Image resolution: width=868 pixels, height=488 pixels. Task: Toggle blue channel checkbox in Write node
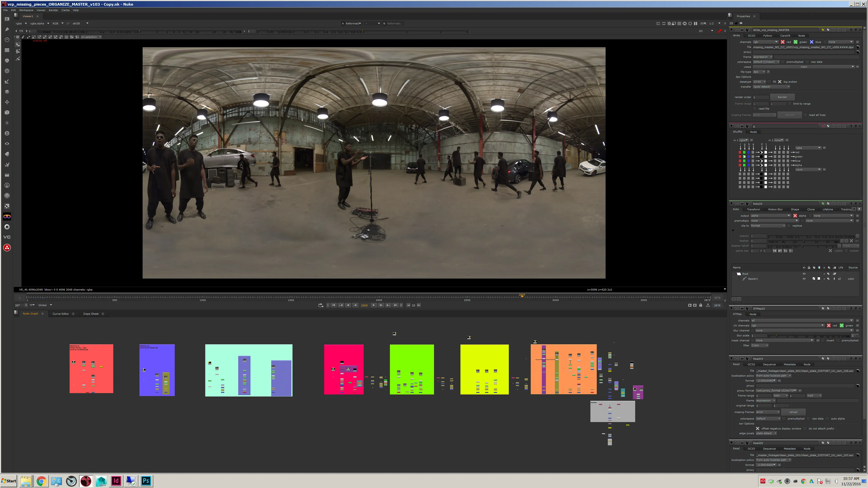point(812,42)
